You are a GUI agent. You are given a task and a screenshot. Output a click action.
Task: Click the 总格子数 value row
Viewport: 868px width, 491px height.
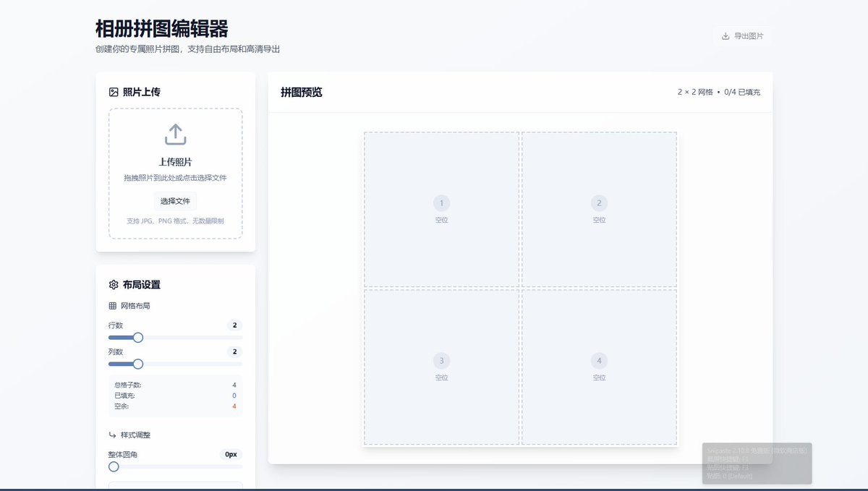coord(175,385)
